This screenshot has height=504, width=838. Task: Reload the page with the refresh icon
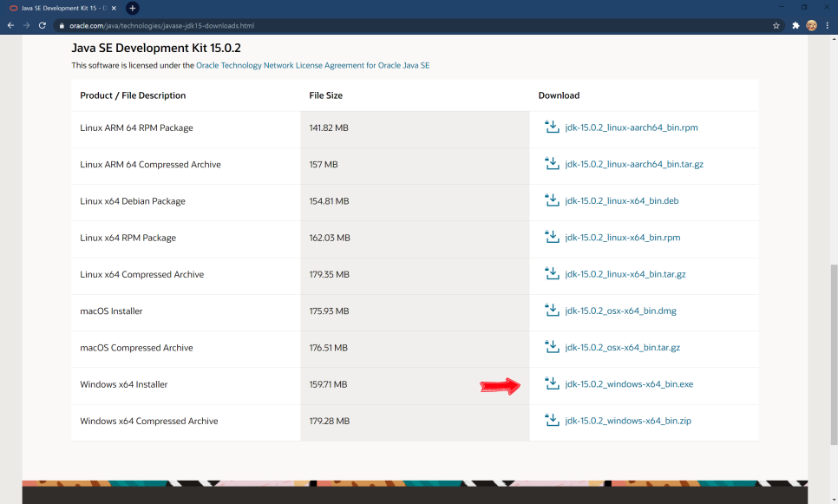pos(43,25)
